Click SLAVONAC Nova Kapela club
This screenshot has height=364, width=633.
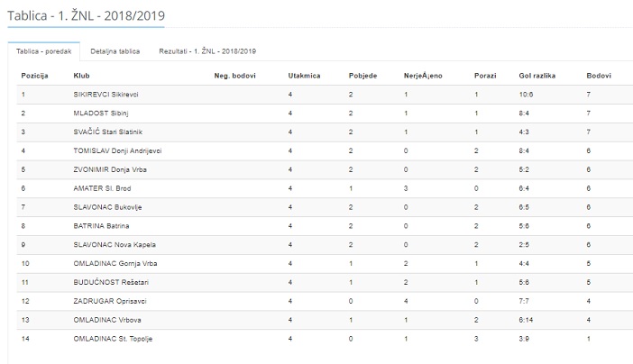pyautogui.click(x=115, y=245)
